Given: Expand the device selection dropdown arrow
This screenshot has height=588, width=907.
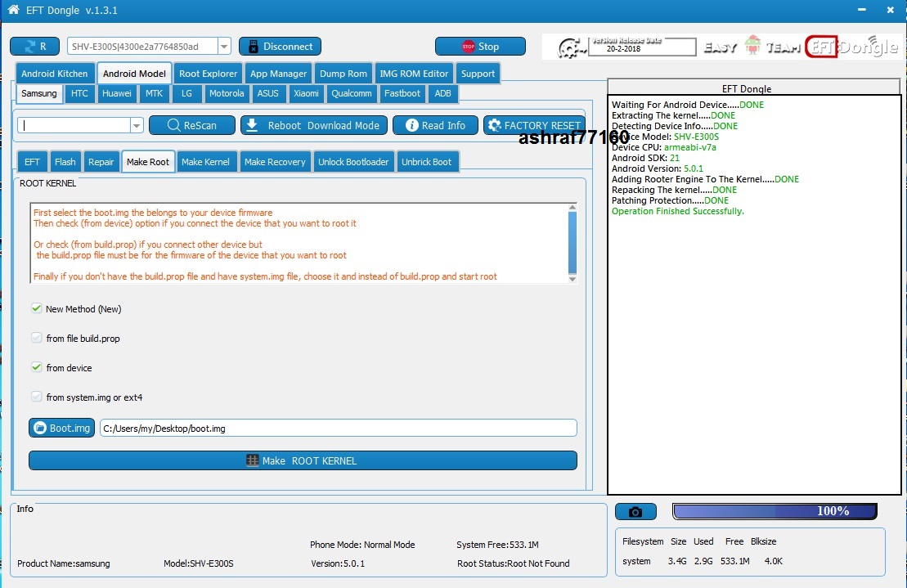Looking at the screenshot, I should [224, 47].
